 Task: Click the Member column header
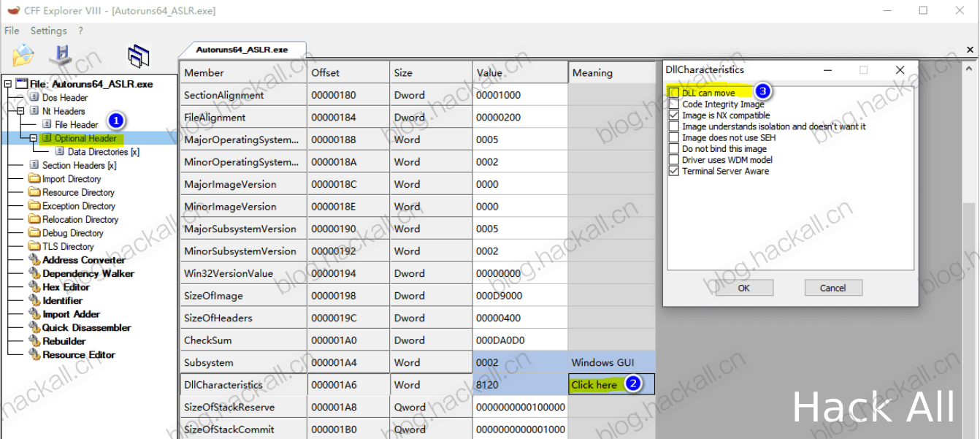coord(243,72)
